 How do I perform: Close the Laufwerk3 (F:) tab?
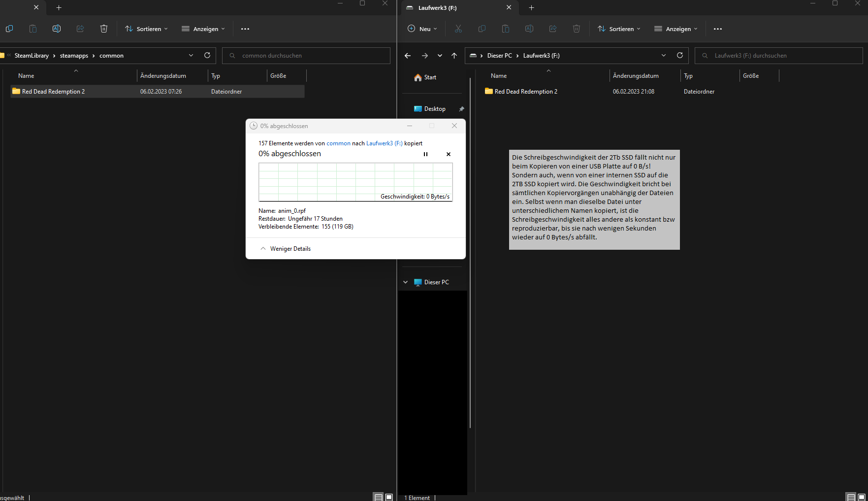point(509,7)
